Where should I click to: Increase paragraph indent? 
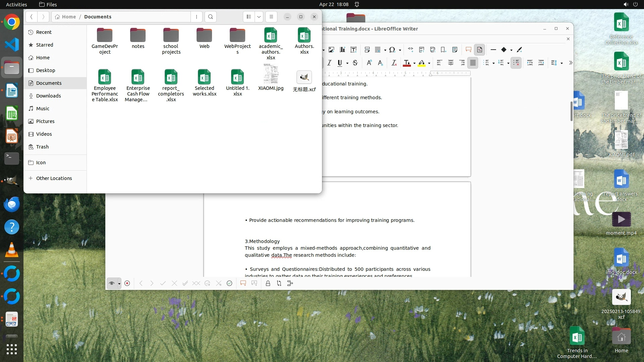point(530,63)
